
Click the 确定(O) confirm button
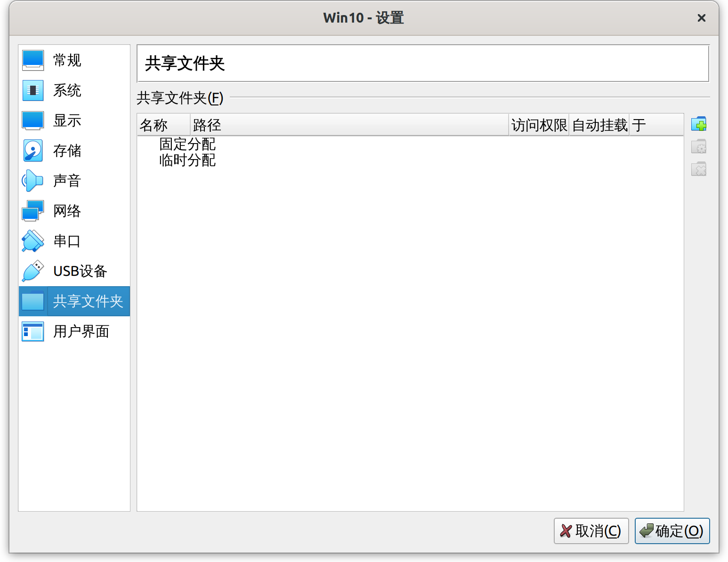point(672,531)
